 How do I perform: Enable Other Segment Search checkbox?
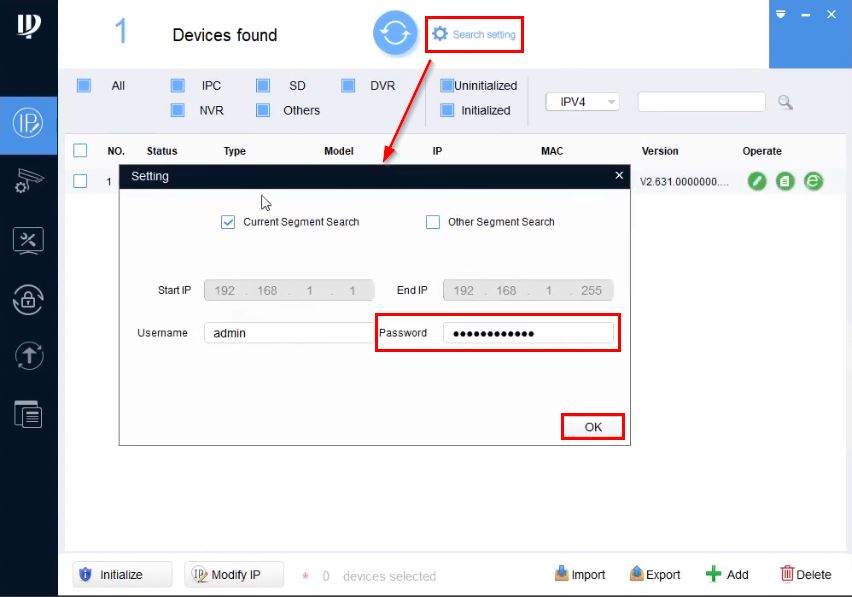(x=433, y=222)
